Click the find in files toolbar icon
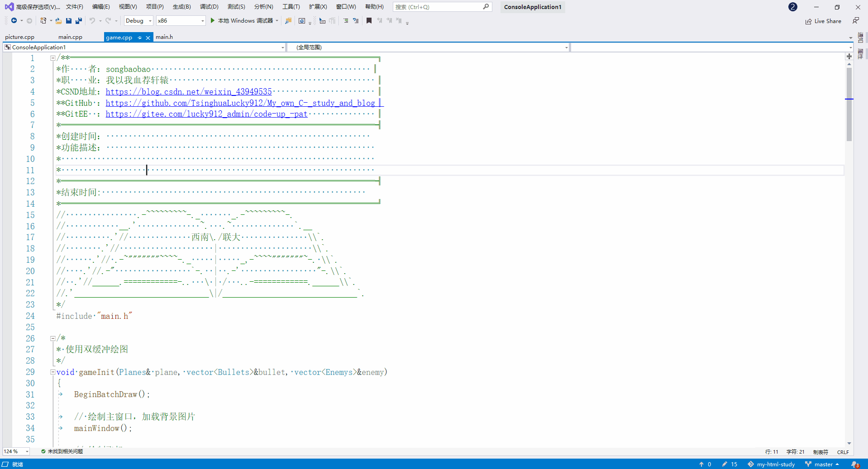 pos(288,21)
